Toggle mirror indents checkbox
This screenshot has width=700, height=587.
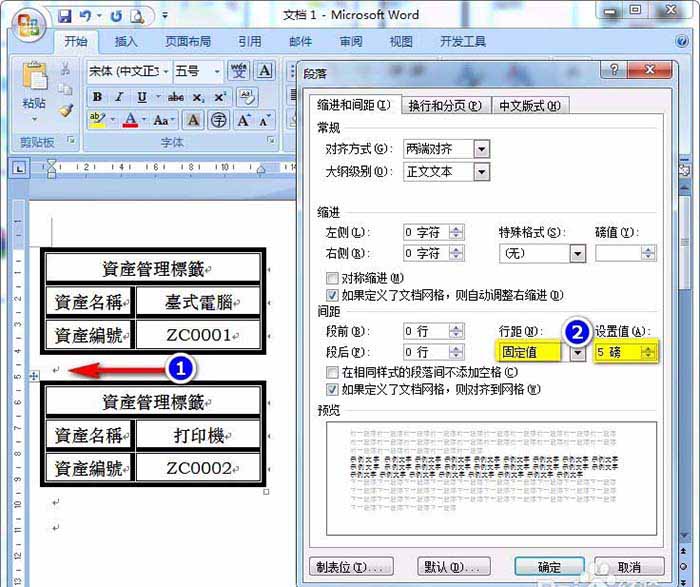(x=332, y=279)
